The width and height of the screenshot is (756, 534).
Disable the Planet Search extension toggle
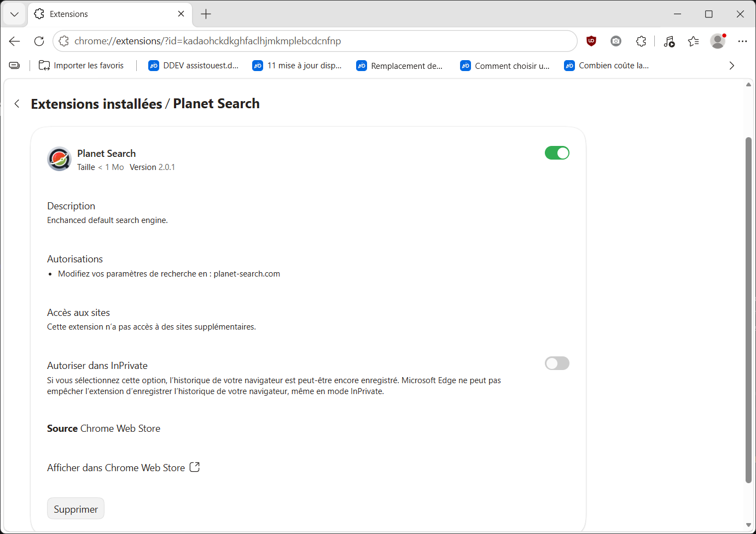557,153
